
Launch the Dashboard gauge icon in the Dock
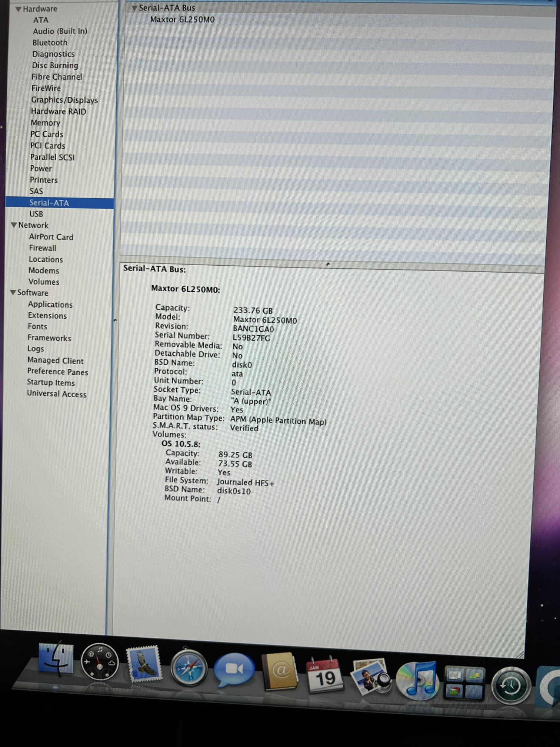pyautogui.click(x=100, y=662)
